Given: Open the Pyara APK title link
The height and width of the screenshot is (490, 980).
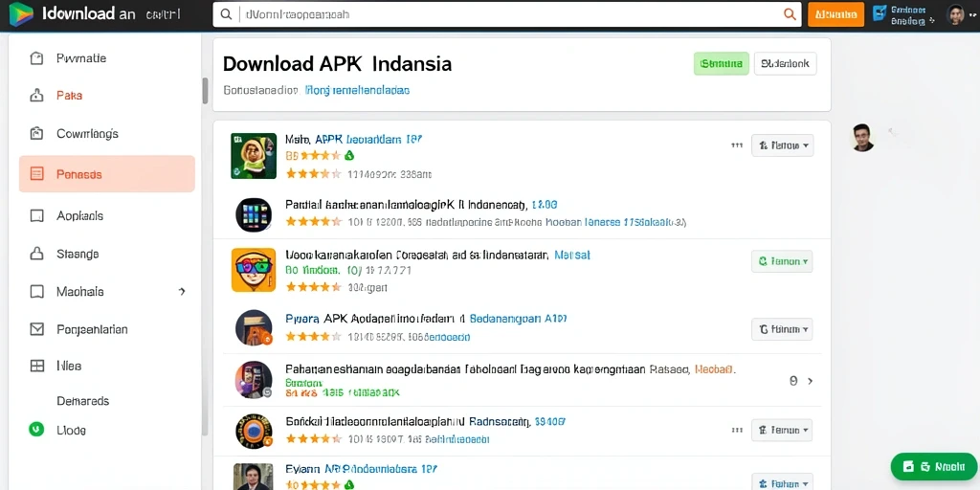Looking at the screenshot, I should click(426, 318).
